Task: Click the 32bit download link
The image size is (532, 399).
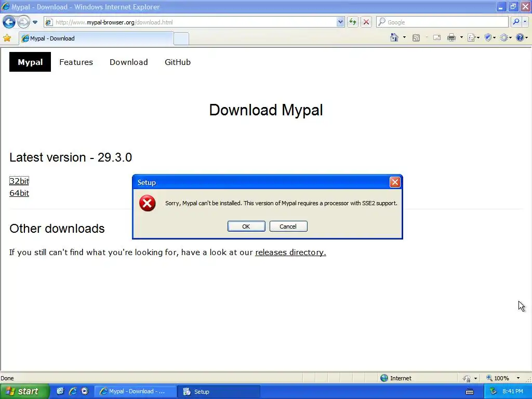Action: pyautogui.click(x=19, y=181)
